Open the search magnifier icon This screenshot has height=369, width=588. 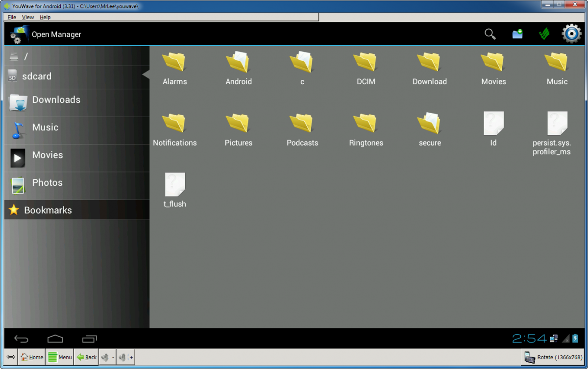click(x=490, y=34)
